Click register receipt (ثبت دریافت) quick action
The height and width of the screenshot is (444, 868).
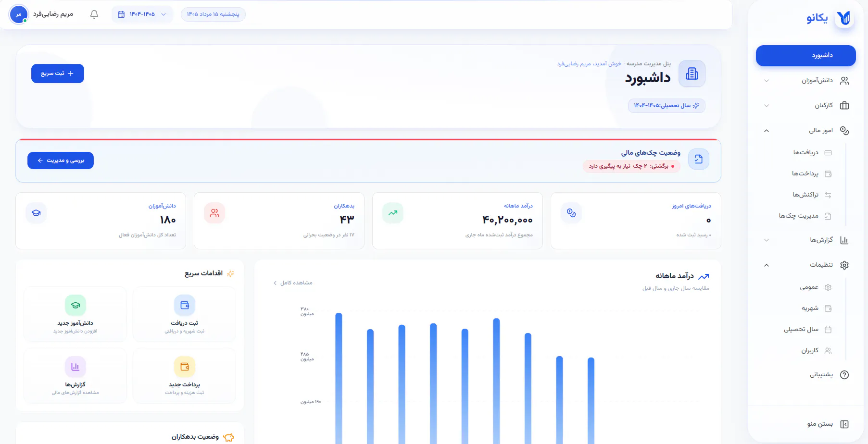point(184,314)
